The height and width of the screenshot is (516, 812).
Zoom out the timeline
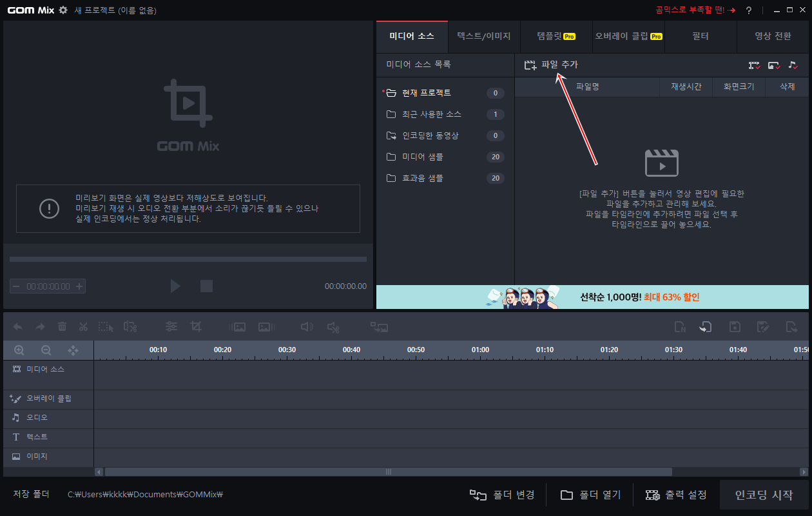click(46, 350)
